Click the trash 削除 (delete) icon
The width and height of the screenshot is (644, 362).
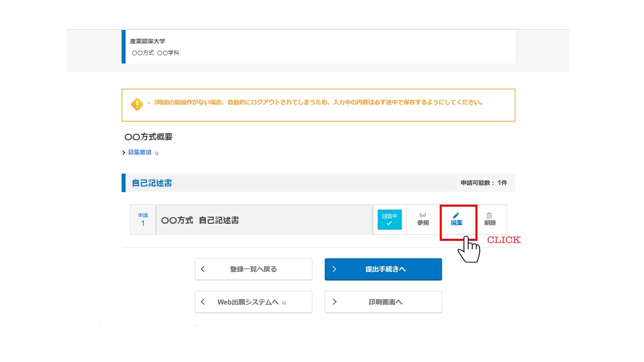point(490,216)
